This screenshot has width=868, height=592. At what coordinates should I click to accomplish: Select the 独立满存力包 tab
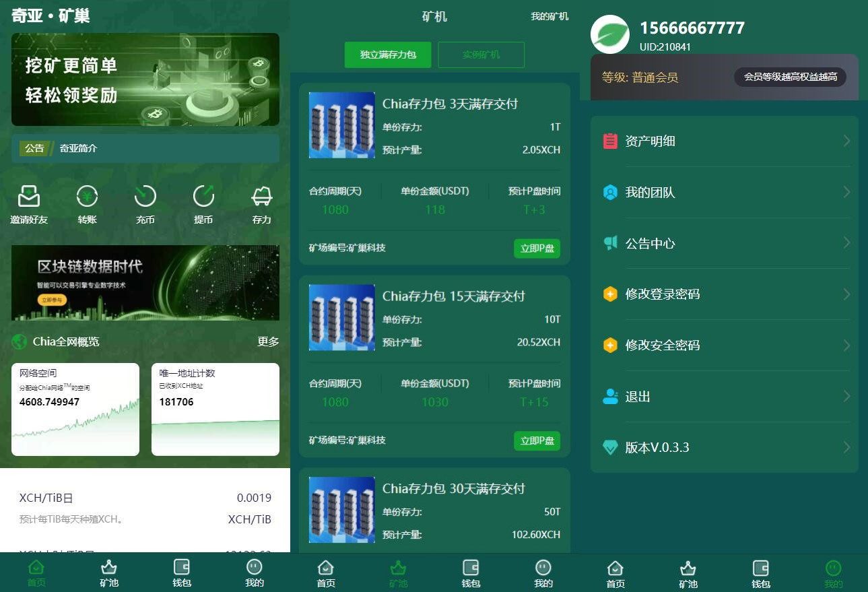387,55
